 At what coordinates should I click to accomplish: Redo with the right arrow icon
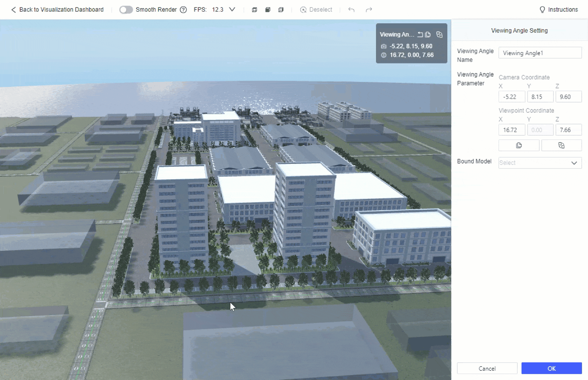pos(369,10)
